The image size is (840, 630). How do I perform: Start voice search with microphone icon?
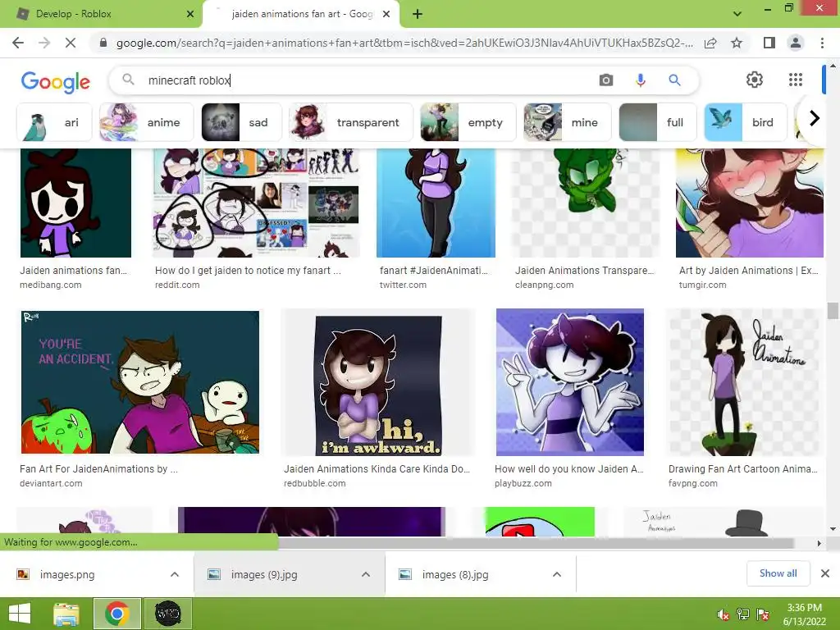[x=640, y=80]
